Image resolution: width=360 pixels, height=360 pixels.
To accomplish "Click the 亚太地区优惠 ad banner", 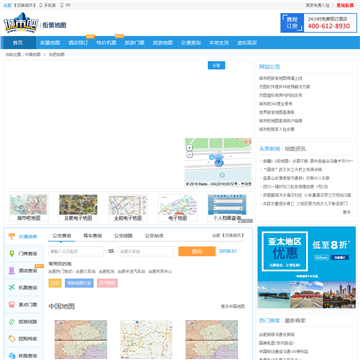I will [307, 267].
